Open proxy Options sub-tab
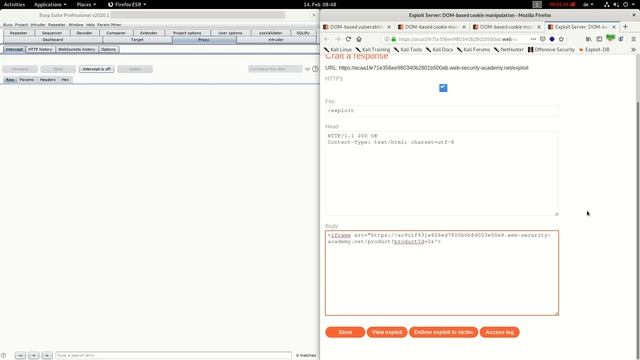The image size is (640, 360). coord(108,49)
